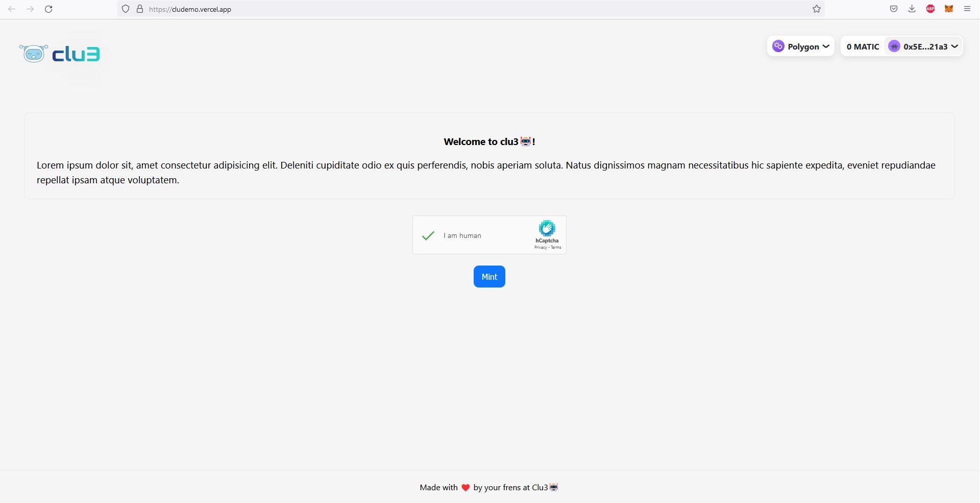Click the Polygon network icon
This screenshot has height=503, width=980.
778,46
